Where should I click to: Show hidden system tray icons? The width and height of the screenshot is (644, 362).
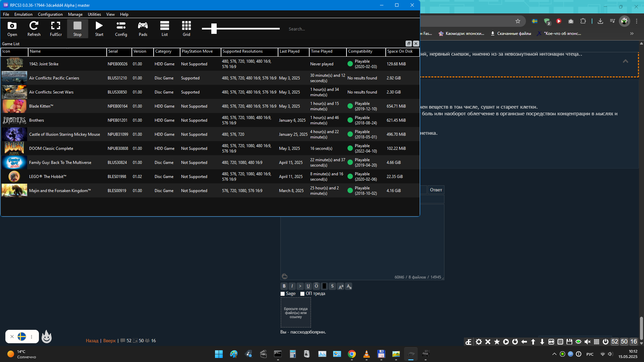(554, 354)
